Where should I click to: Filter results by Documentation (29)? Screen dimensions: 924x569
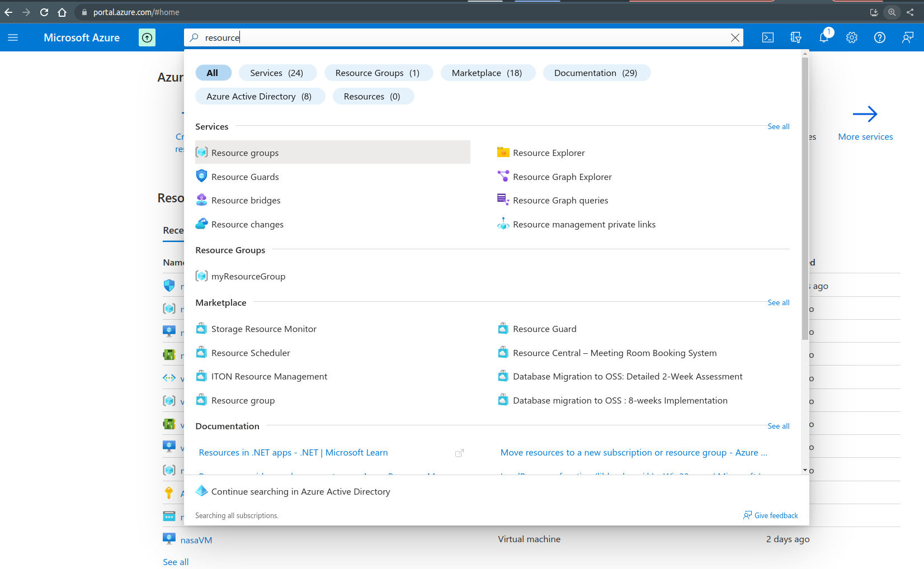coord(596,73)
